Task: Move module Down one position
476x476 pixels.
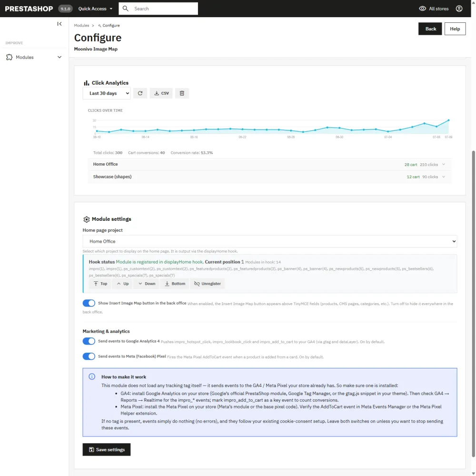Action: coord(147,284)
